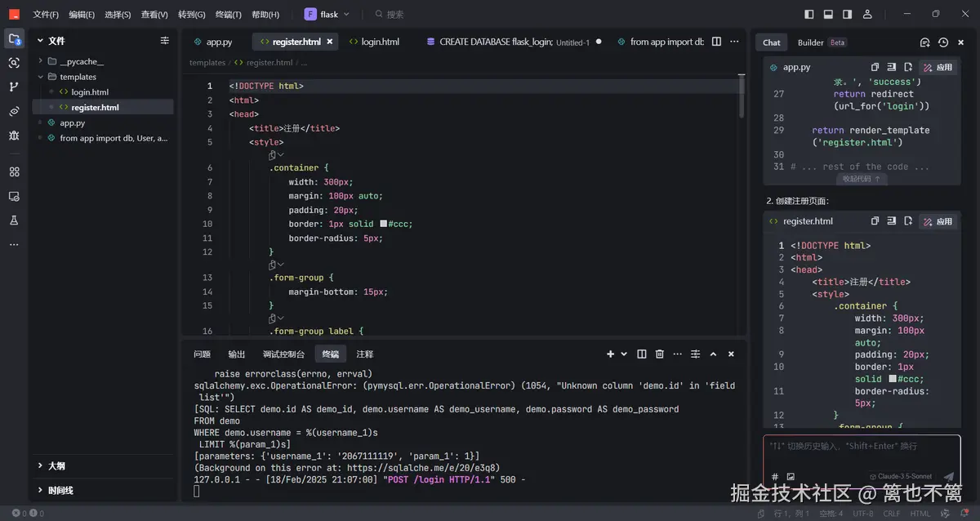Open terminal launch profile dropdown arrow
Image resolution: width=980 pixels, height=521 pixels.
click(x=624, y=354)
